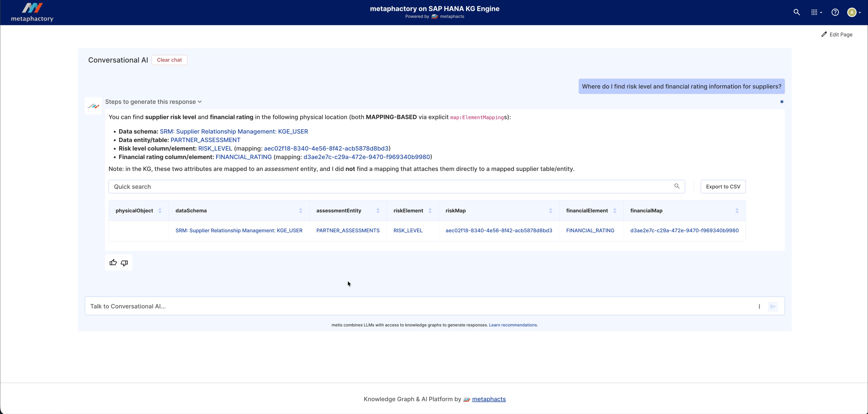Sort by the riskMap column
The width and height of the screenshot is (868, 414).
pos(551,211)
